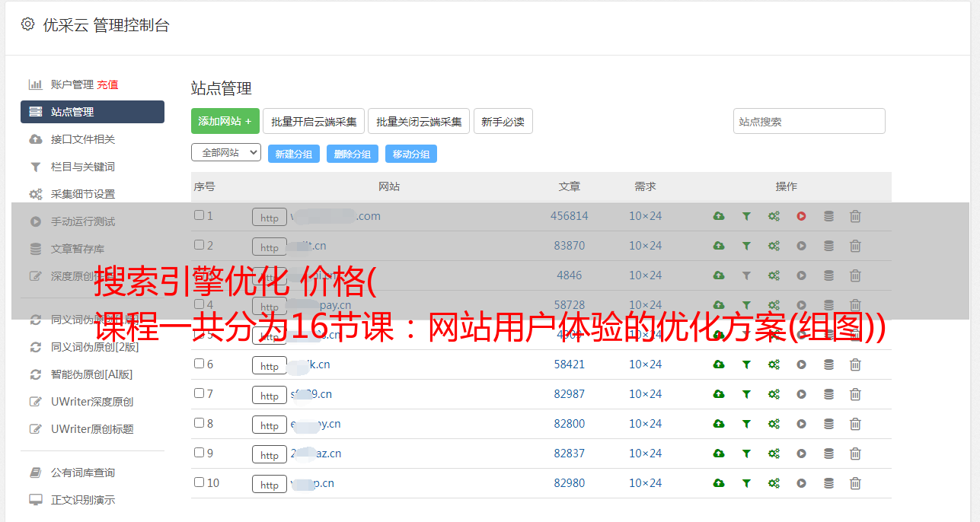Click the gray play icon in row 2
The height and width of the screenshot is (522, 980).
pos(801,246)
